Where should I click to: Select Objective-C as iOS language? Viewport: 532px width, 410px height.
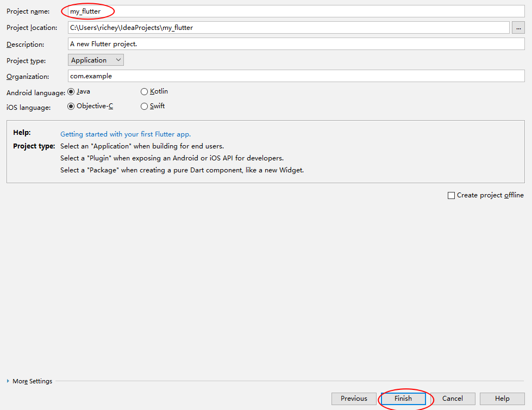pos(90,106)
